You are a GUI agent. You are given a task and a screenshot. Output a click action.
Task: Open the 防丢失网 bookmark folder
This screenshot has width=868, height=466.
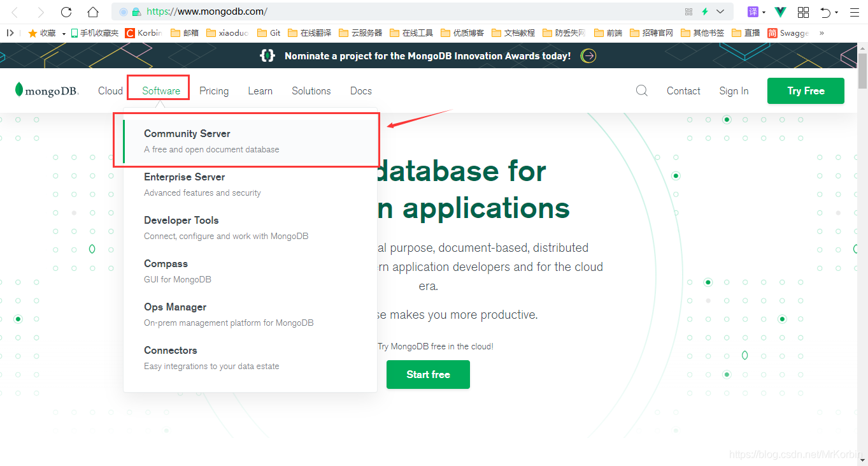click(564, 33)
